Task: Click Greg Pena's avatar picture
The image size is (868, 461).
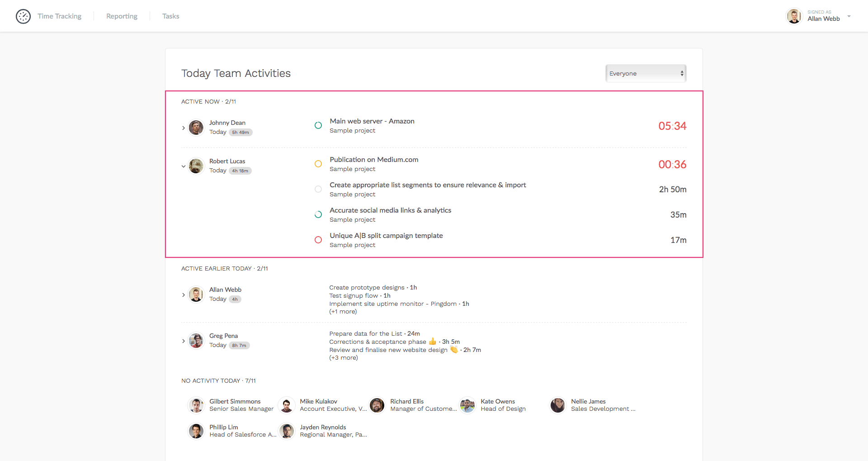Action: tap(196, 341)
